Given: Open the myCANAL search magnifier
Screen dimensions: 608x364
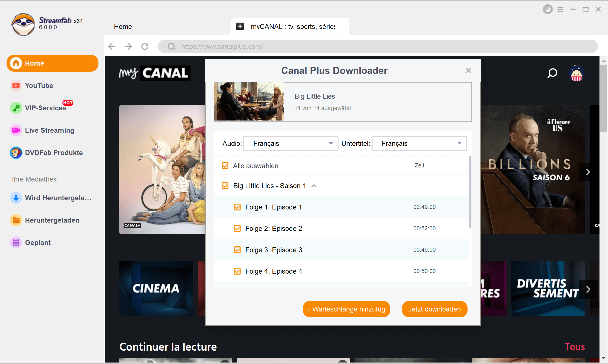Looking at the screenshot, I should 552,73.
